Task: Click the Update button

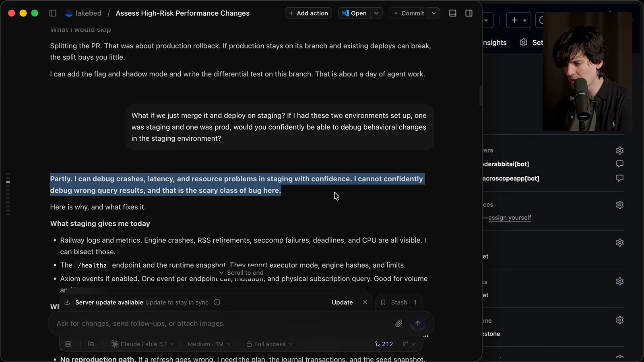Action: [342, 302]
